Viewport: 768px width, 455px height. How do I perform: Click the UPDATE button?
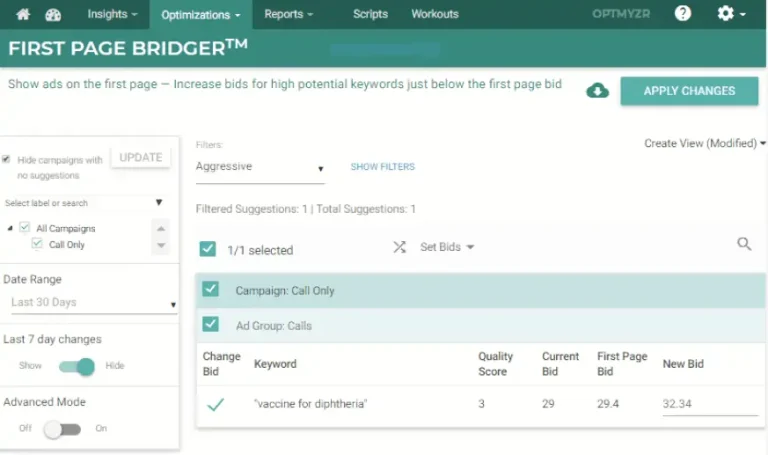click(x=141, y=157)
